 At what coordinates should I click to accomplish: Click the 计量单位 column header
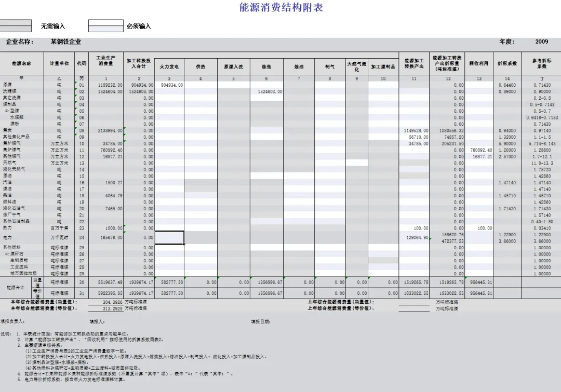[x=59, y=63]
